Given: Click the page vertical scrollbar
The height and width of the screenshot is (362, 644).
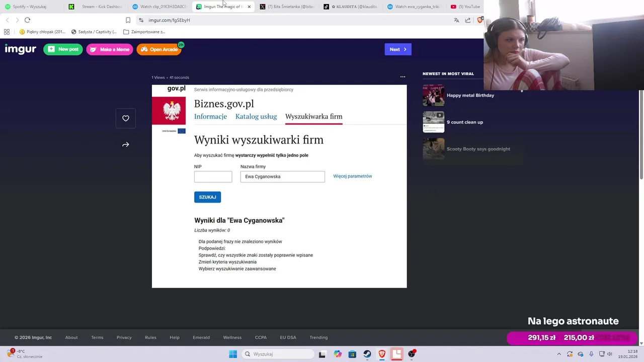Looking at the screenshot, I should (x=641, y=134).
